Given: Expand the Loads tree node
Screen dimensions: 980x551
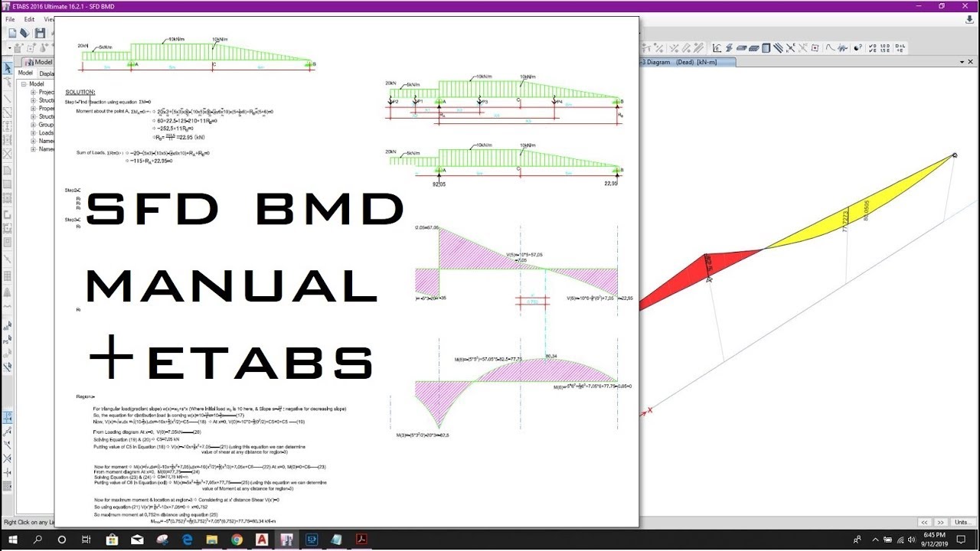Looking at the screenshot, I should tap(33, 133).
